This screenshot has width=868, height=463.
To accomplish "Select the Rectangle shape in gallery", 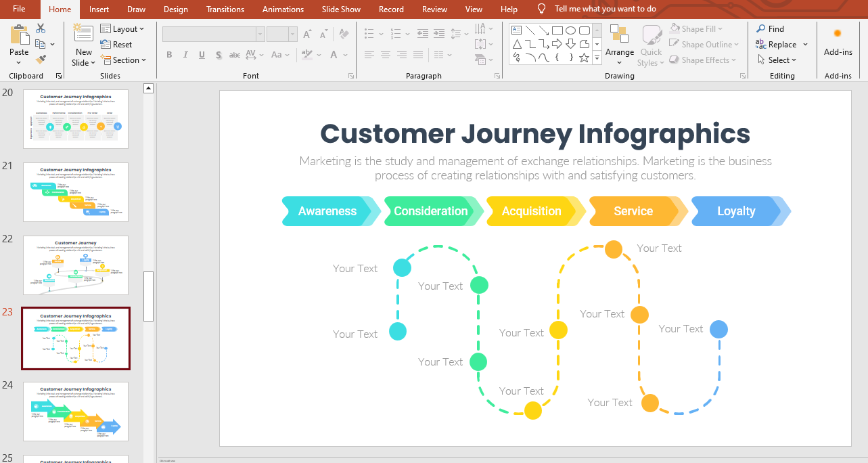I will tap(557, 30).
